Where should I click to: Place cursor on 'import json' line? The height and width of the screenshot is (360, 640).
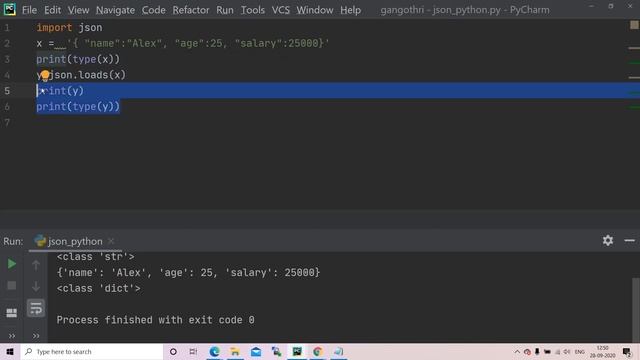click(69, 27)
